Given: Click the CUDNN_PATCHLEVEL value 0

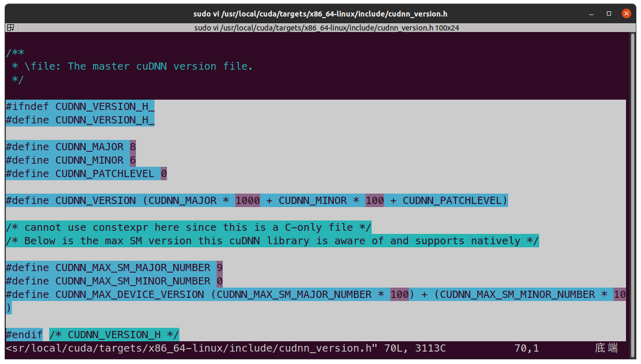Looking at the screenshot, I should pyautogui.click(x=164, y=173).
